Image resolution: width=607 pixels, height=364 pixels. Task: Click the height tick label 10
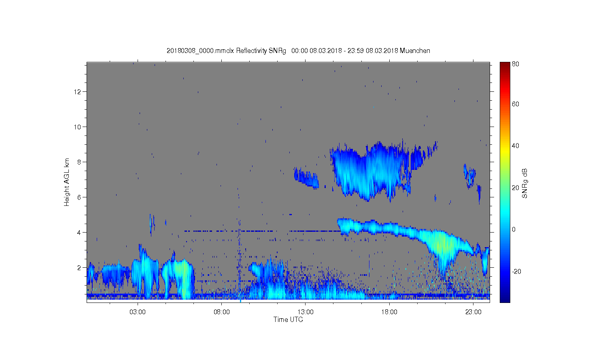coord(78,127)
